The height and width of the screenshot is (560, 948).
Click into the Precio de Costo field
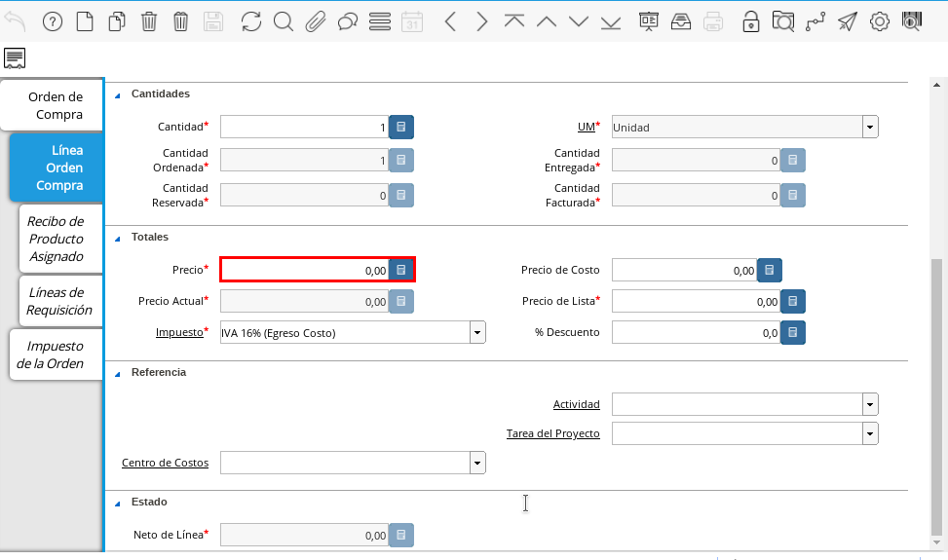(x=684, y=270)
